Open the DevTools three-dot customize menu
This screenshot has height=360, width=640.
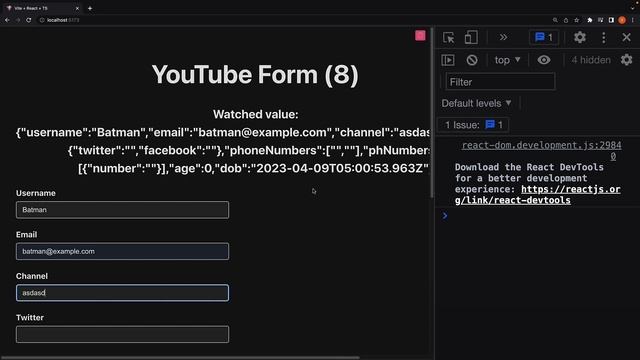pos(604,38)
